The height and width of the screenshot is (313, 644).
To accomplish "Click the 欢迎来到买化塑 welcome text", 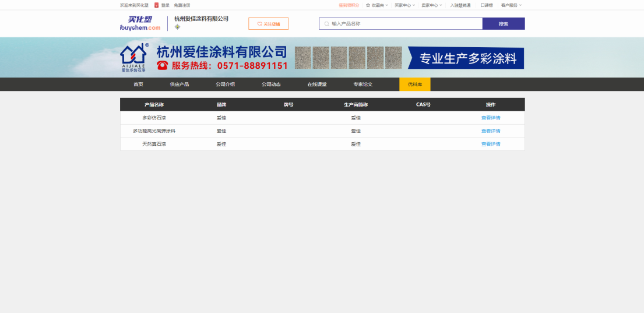I will [x=134, y=5].
